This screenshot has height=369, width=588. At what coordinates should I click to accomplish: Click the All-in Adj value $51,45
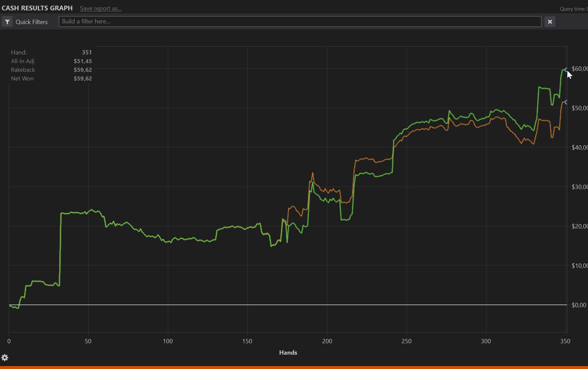[x=83, y=61]
